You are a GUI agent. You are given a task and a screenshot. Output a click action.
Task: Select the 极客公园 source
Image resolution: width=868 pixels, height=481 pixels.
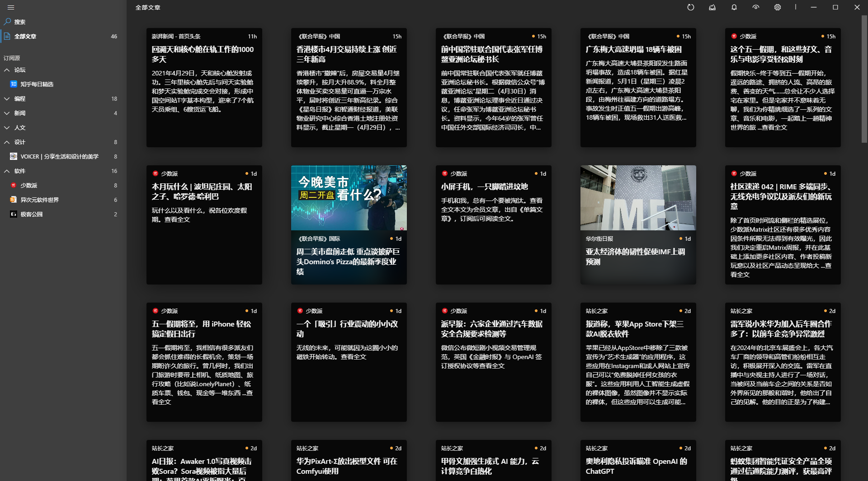[x=63, y=214]
